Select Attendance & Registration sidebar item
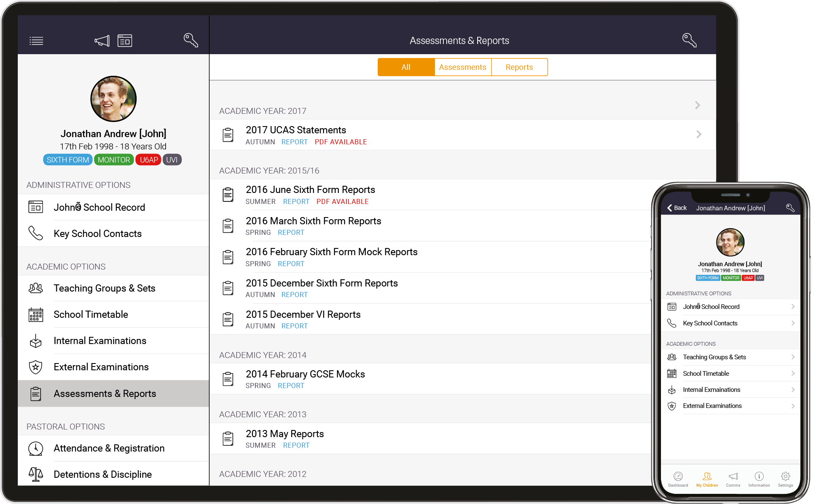The height and width of the screenshot is (504, 813). [x=109, y=448]
